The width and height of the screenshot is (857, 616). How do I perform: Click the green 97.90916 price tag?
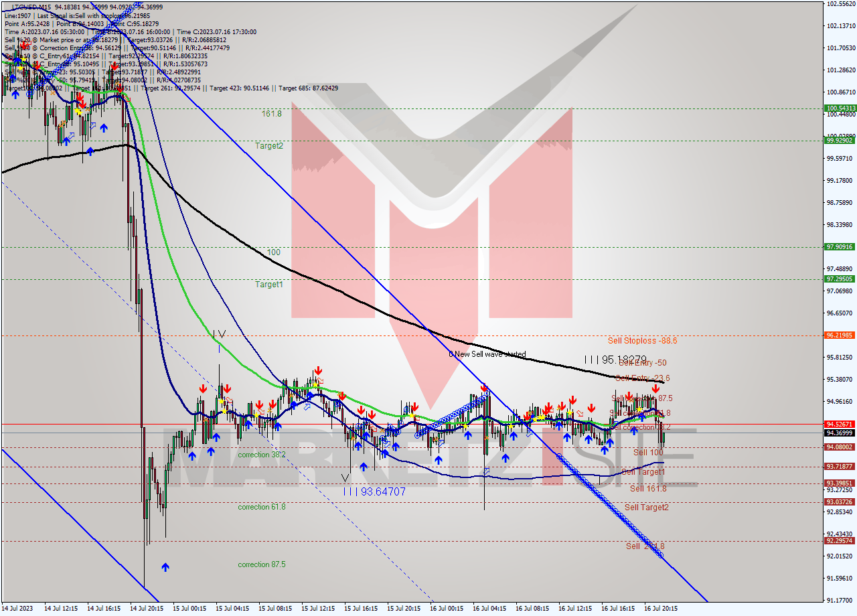[840, 246]
